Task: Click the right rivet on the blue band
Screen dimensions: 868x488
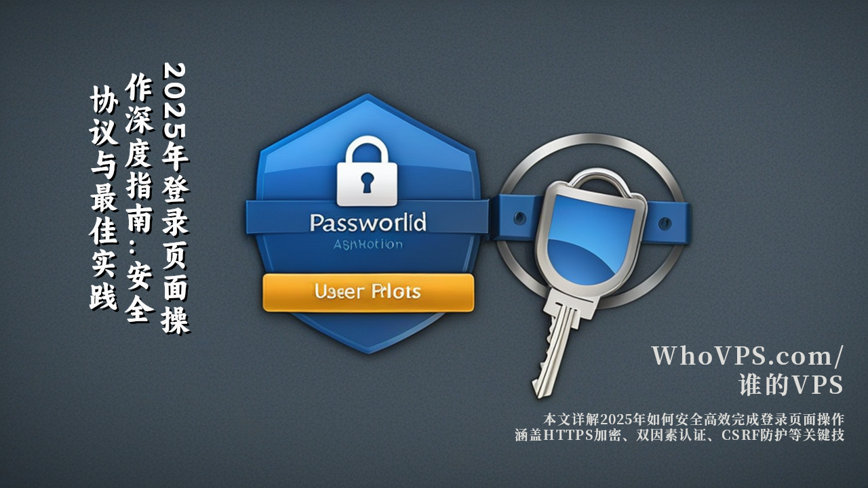Action: click(x=665, y=220)
